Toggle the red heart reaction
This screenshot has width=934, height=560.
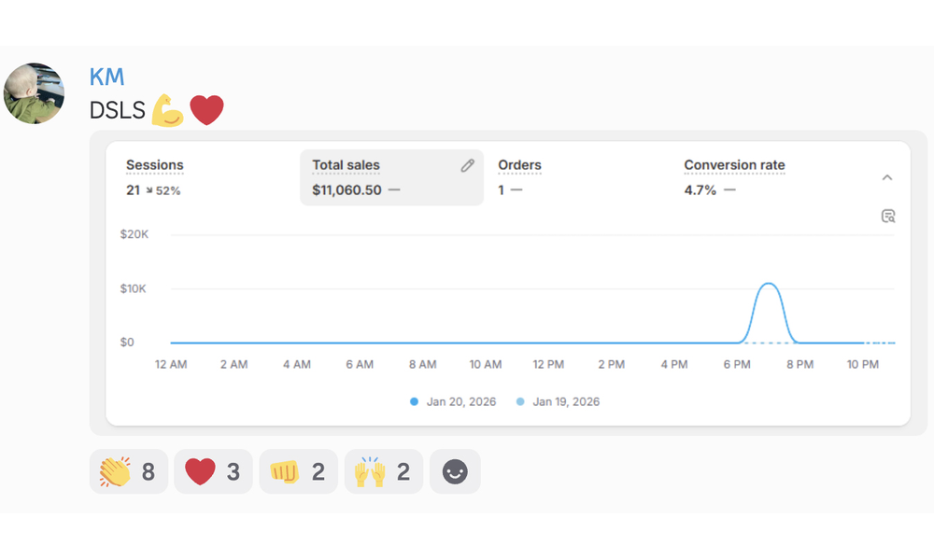pos(213,472)
